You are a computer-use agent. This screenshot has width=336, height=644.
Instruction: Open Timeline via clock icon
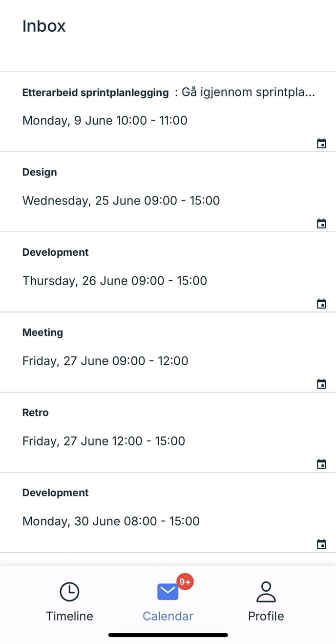click(x=69, y=592)
